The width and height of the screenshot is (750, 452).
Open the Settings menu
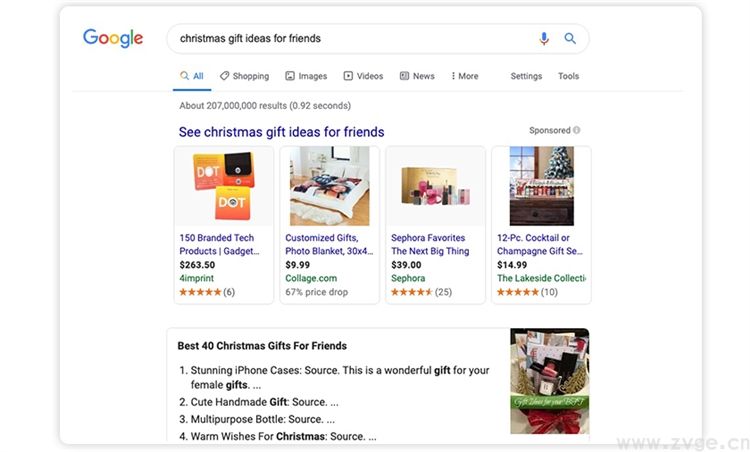pos(526,76)
